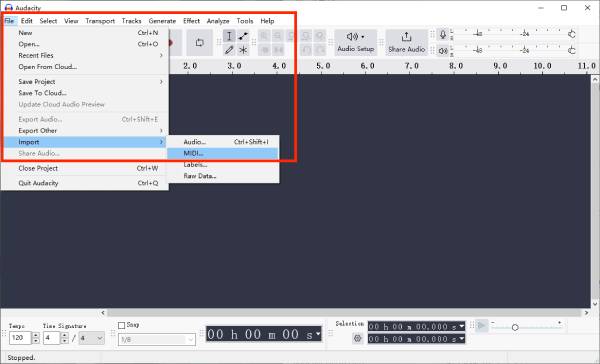This screenshot has width=600, height=364.
Task: Open the Select menu
Action: 48,21
